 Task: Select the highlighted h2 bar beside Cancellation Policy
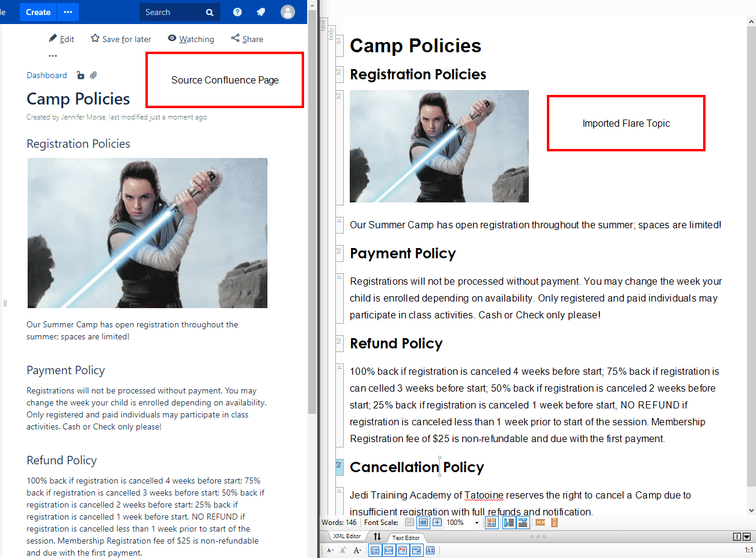click(338, 467)
